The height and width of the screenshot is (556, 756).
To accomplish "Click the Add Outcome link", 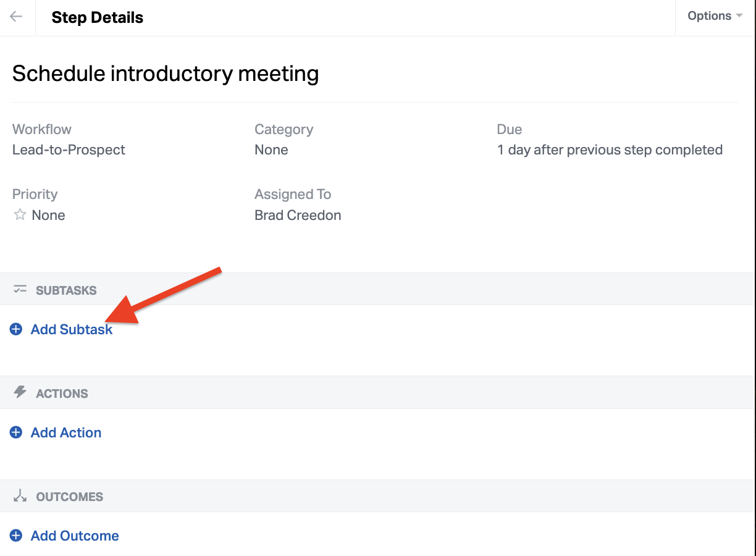I will [75, 536].
